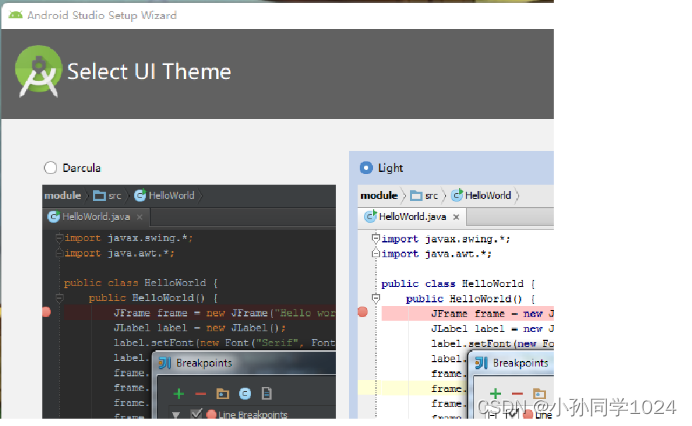
Task: Click the module breadcrumb in Darcula preview
Action: [63, 195]
